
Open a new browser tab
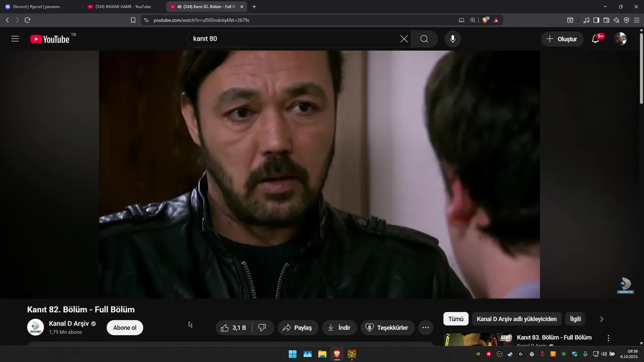tap(254, 7)
